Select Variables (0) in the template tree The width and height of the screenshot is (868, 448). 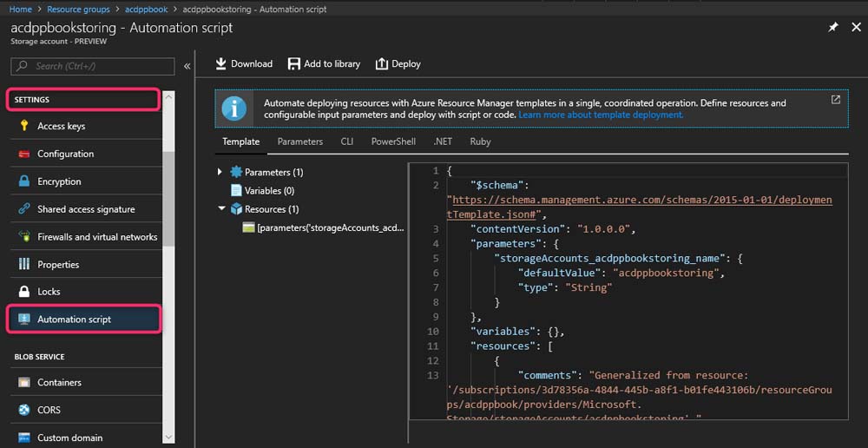point(269,190)
